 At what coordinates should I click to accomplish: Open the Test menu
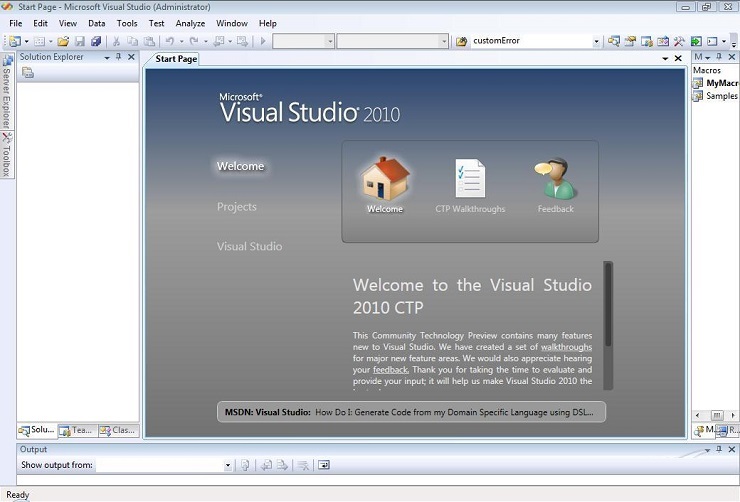coord(156,23)
